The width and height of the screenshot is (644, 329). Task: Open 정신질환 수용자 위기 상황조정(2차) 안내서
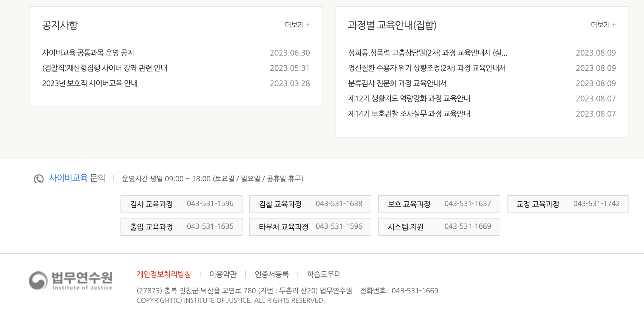pos(426,68)
